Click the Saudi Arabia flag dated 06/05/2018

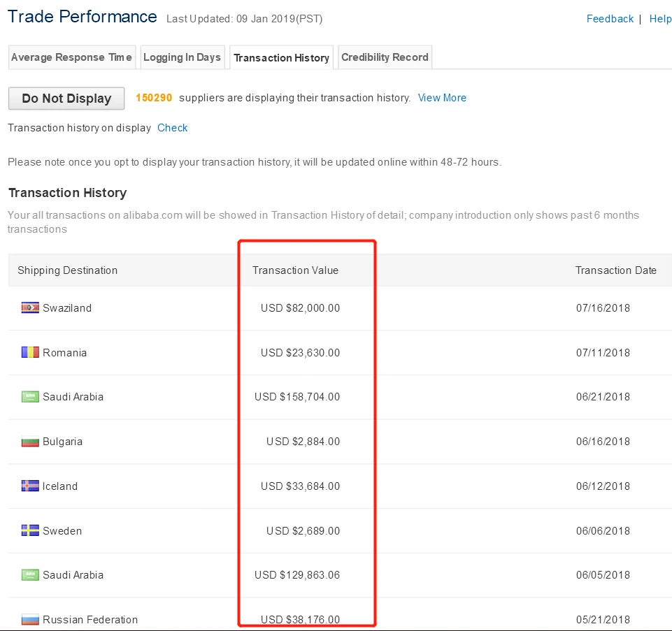pyautogui.click(x=30, y=575)
